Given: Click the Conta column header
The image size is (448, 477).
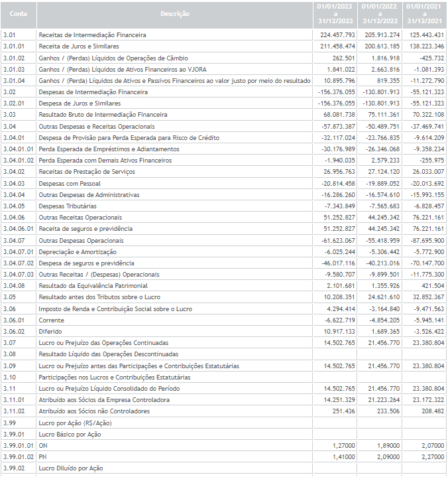Looking at the screenshot, I should tap(19, 14).
